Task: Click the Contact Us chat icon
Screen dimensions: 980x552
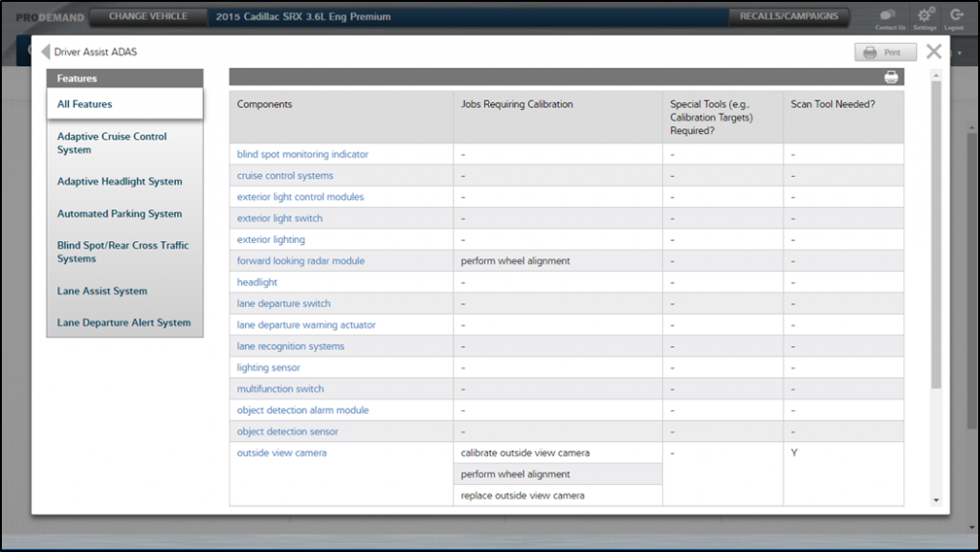Action: [889, 15]
